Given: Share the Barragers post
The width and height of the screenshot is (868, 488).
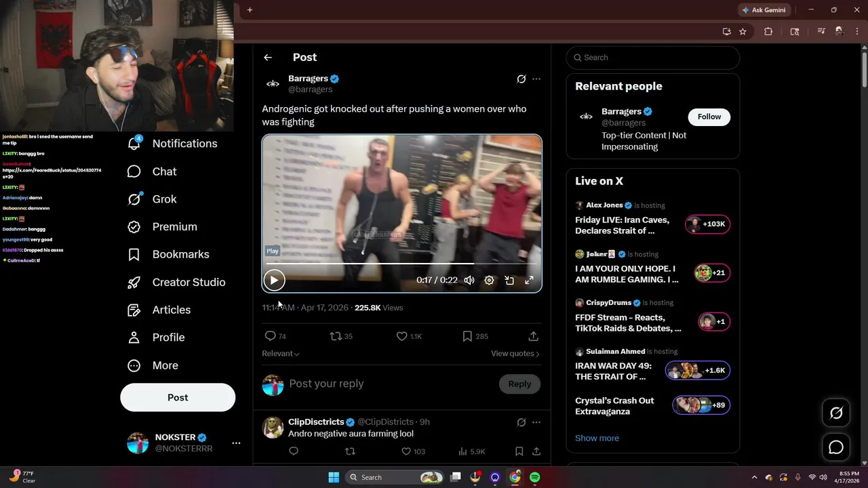Looking at the screenshot, I should click(534, 336).
